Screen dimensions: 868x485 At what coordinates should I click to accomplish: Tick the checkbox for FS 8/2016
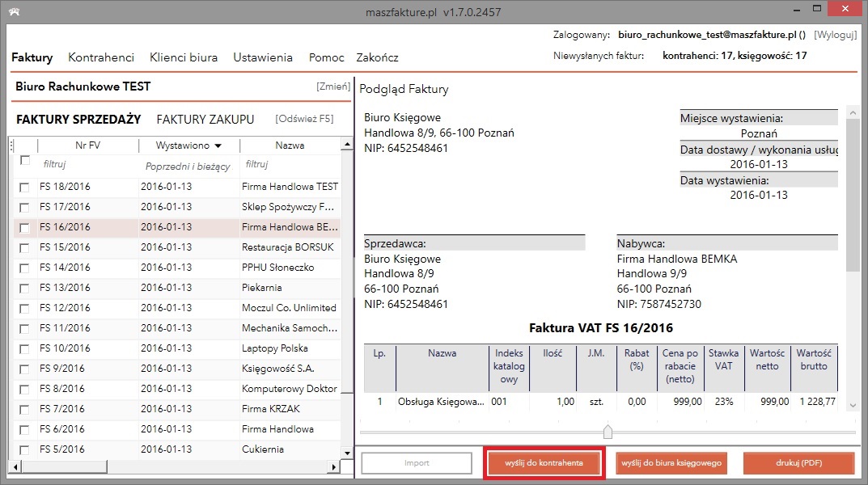[24, 390]
